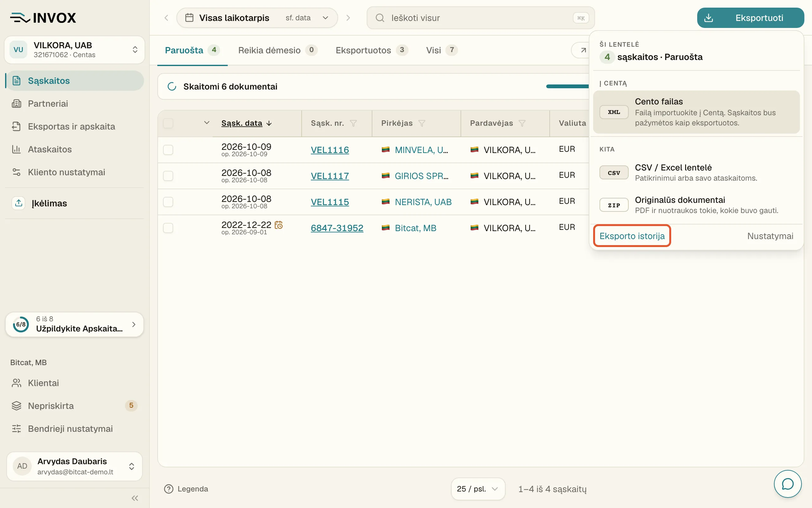Go to Eksportas ir apskaita
The height and width of the screenshot is (508, 812).
click(75, 126)
